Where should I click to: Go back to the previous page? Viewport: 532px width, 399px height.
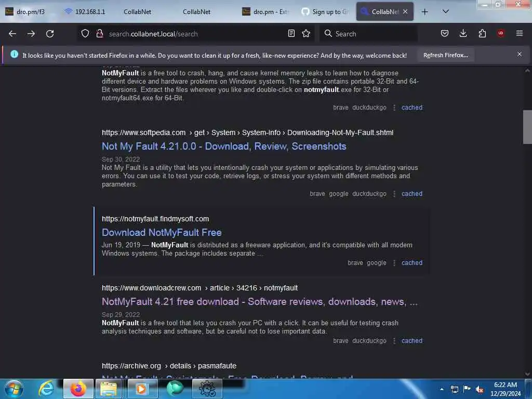12,34
